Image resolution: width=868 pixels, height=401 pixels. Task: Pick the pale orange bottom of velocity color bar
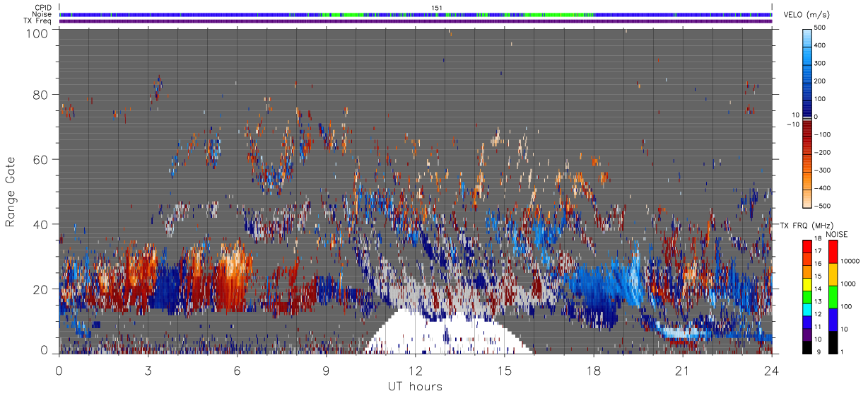tap(808, 199)
